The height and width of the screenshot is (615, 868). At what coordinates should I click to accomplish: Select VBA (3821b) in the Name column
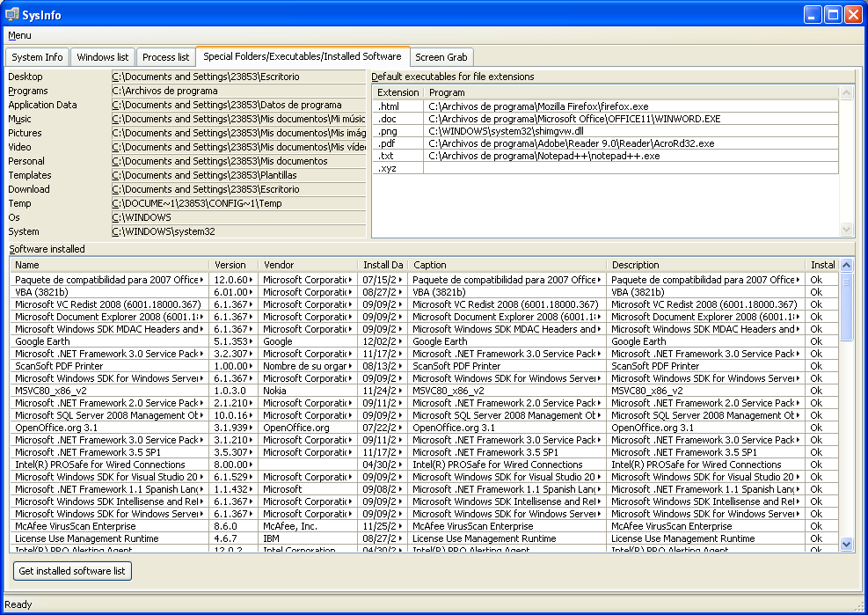109,292
